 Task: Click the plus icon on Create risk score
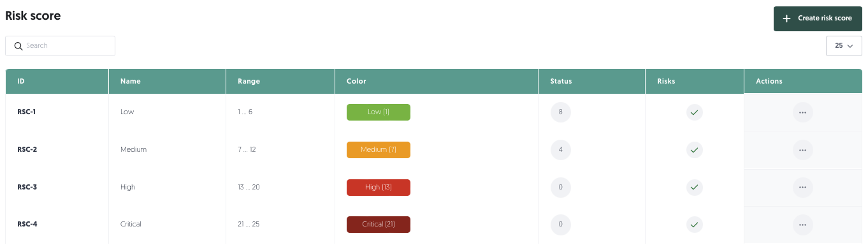787,19
